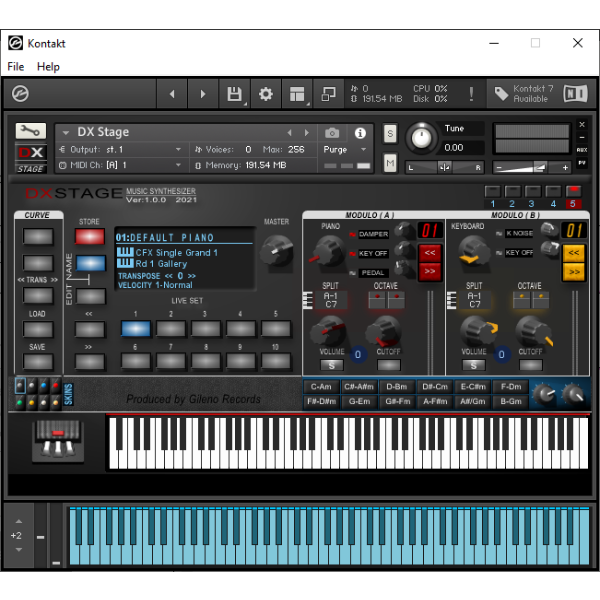Open the File menu
This screenshot has width=600, height=600.
16,67
